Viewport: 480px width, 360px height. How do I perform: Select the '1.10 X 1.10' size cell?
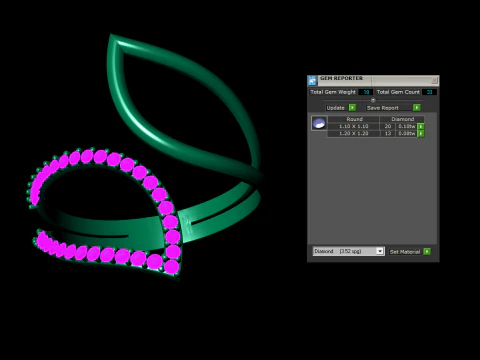[354, 126]
